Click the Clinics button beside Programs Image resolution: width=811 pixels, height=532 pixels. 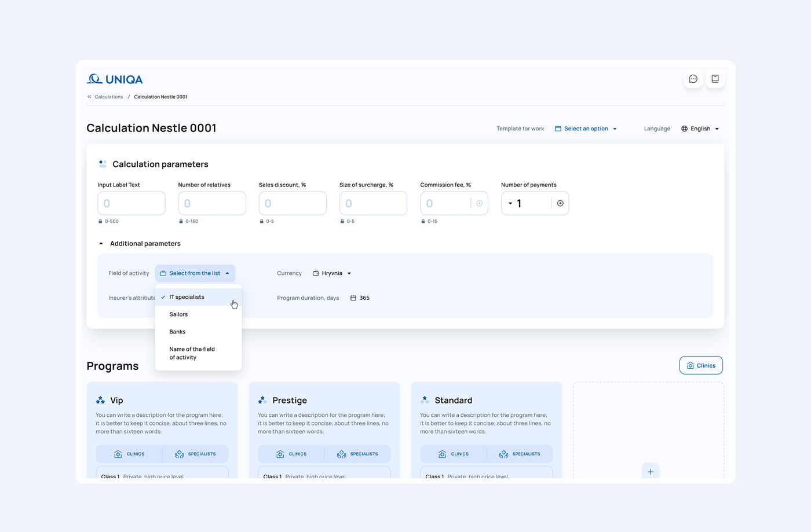700,365
